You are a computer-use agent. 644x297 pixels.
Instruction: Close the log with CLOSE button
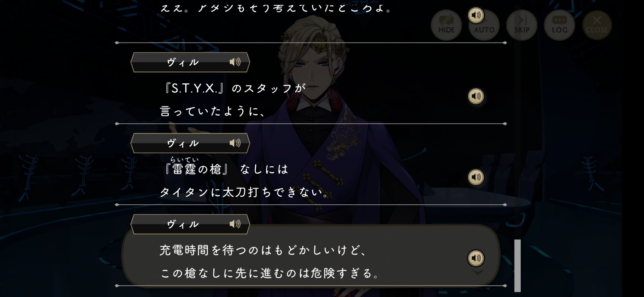(x=597, y=25)
